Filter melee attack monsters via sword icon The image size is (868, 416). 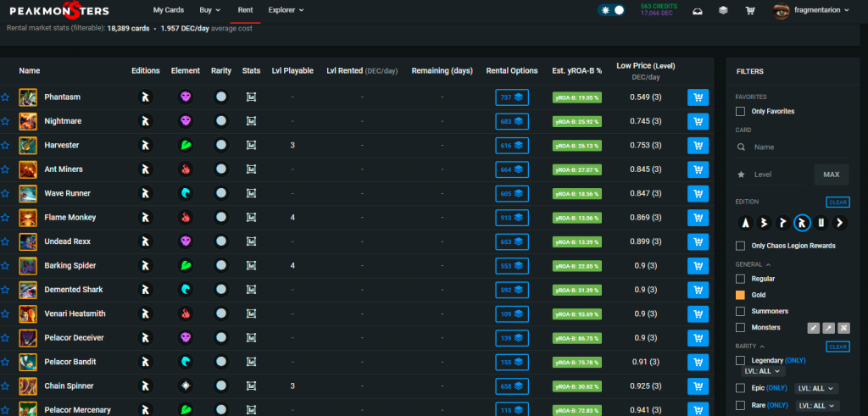click(813, 328)
